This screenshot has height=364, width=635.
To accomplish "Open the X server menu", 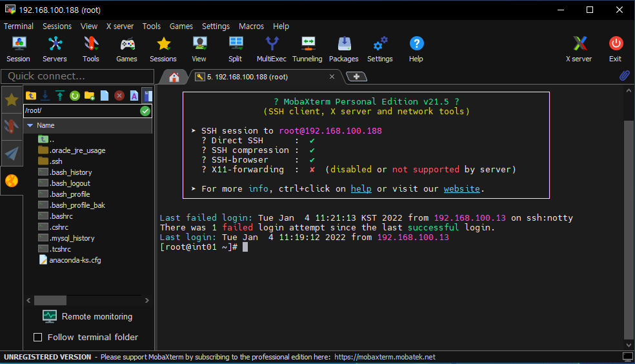I will [120, 26].
